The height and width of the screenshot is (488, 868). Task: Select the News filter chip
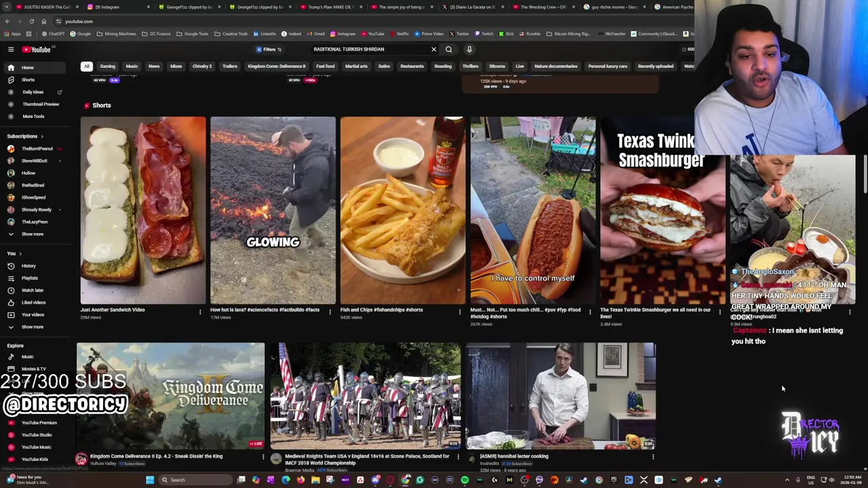pos(154,66)
